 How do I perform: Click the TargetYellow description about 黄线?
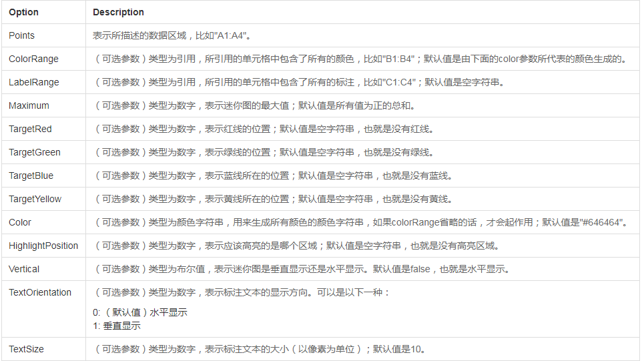[x=274, y=200]
